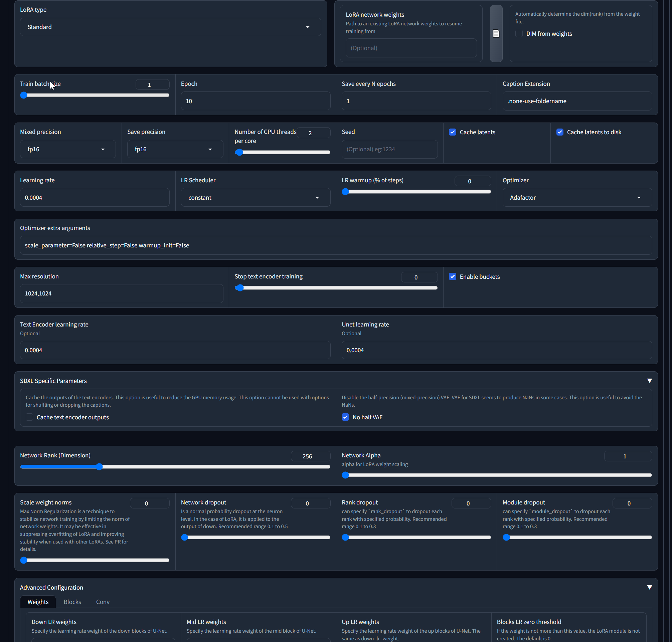Click the Optimizer extra arguments field
The height and width of the screenshot is (642, 672).
(x=335, y=245)
